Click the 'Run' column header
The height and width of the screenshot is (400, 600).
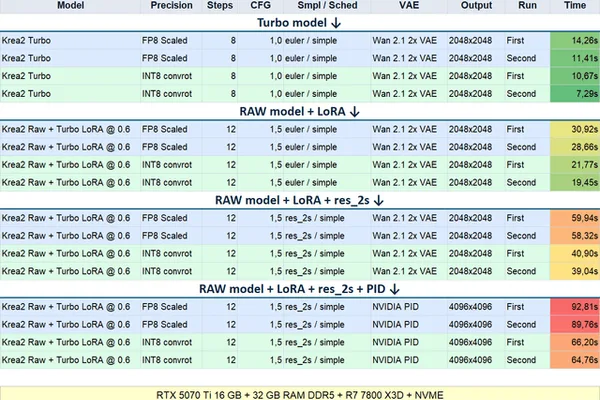(x=527, y=5)
